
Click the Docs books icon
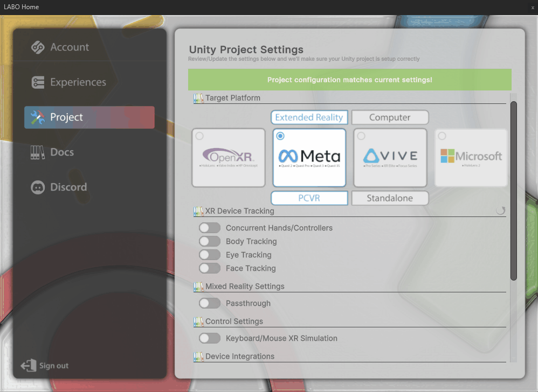[38, 152]
